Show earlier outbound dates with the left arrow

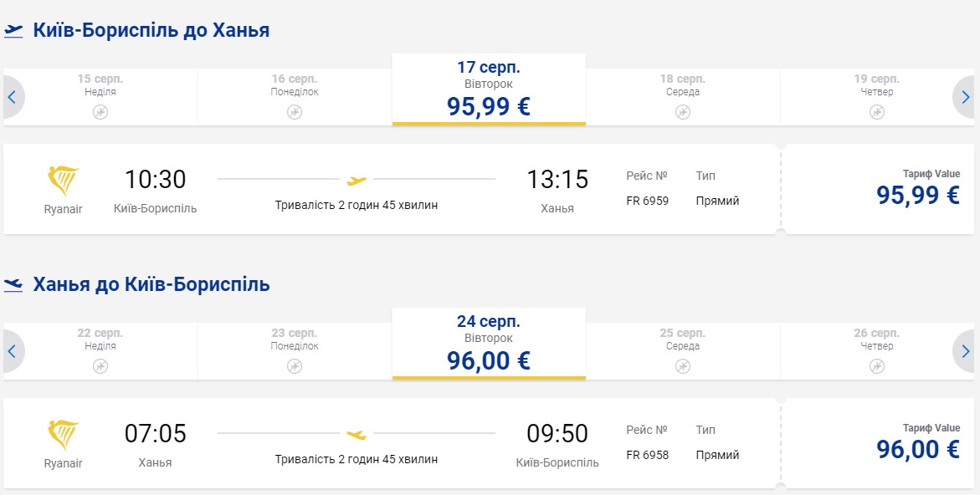tap(12, 97)
